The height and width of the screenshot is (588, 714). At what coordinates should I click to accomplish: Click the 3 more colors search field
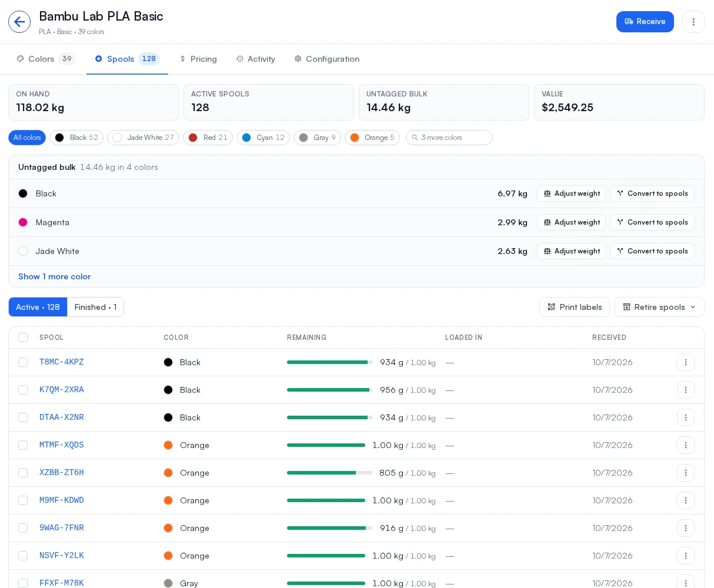449,138
